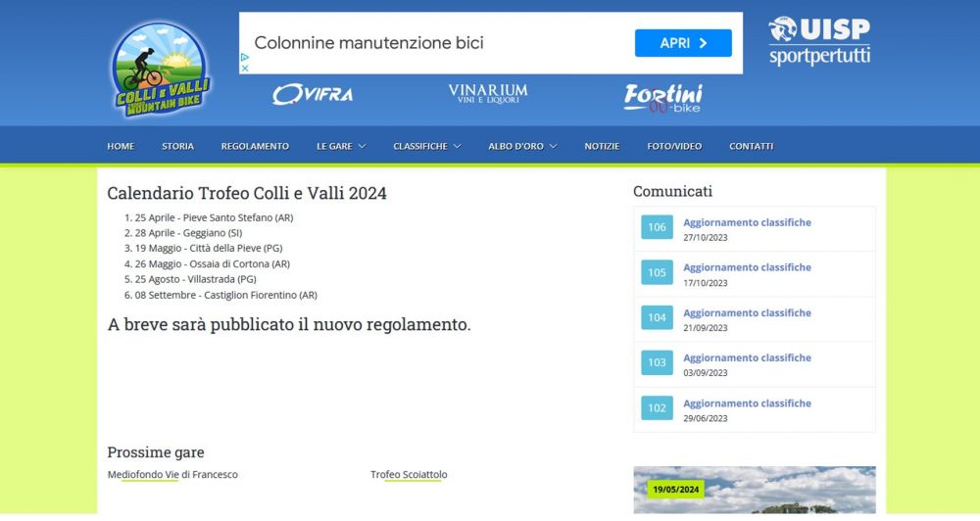Open Aggiornamento classifiche dated 27/10/2023
Viewport: 980px width, 521px height.
click(x=747, y=222)
